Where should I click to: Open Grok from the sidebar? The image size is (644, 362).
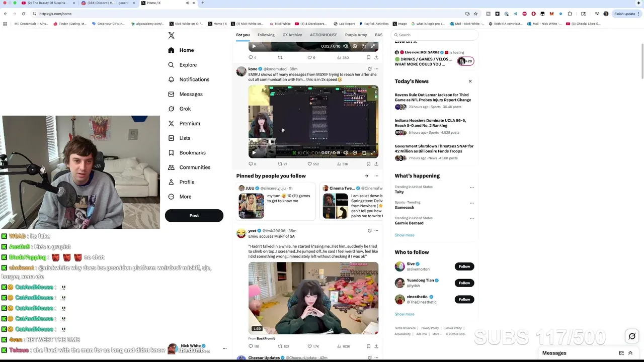pyautogui.click(x=179, y=109)
